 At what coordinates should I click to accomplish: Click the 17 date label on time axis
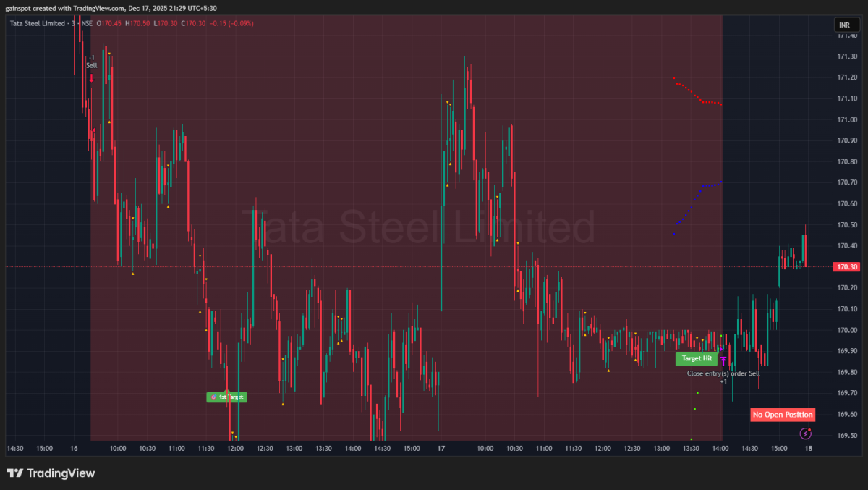pos(441,449)
